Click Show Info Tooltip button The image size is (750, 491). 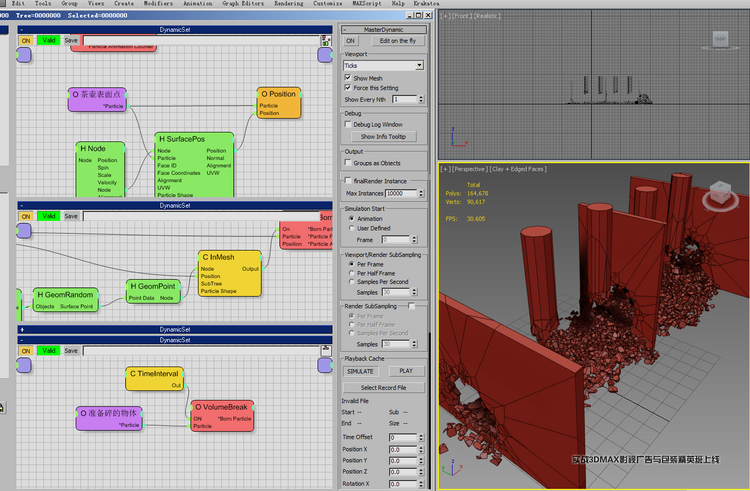384,136
